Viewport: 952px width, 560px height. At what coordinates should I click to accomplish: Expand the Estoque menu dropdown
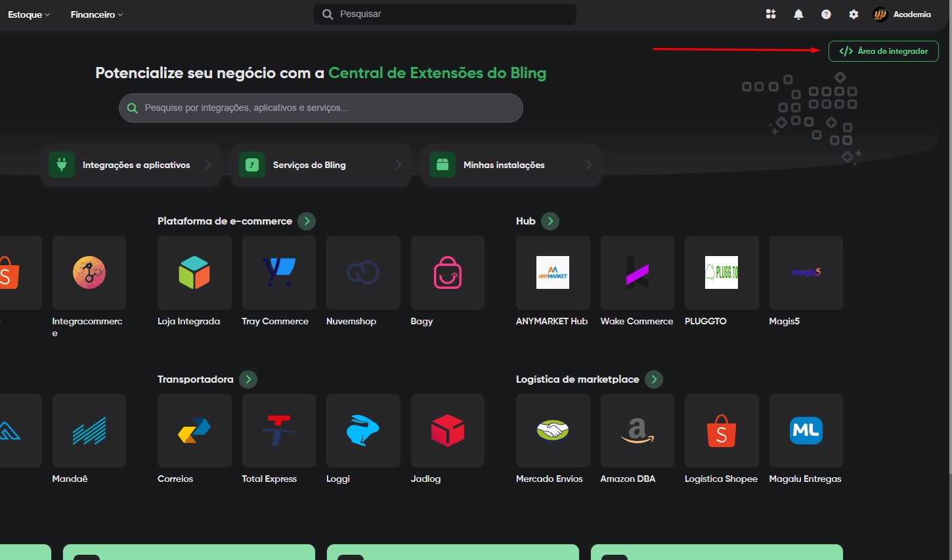tap(29, 14)
